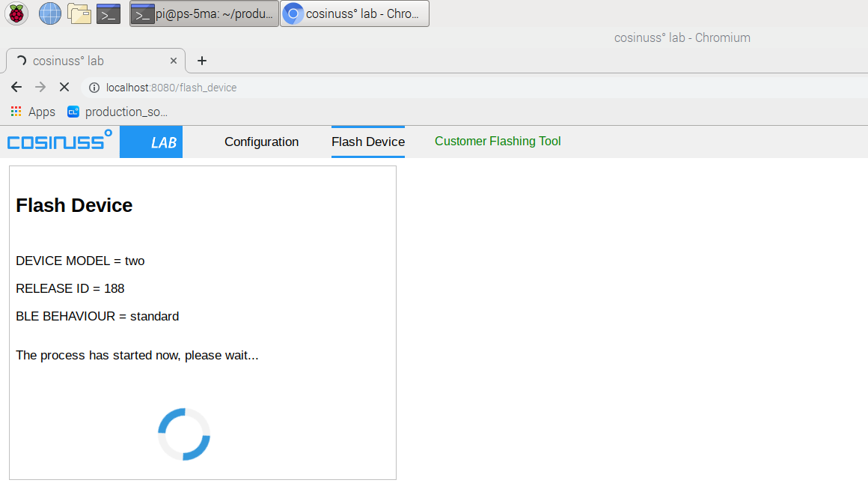Launch the terminal from the panel launcher

109,13
